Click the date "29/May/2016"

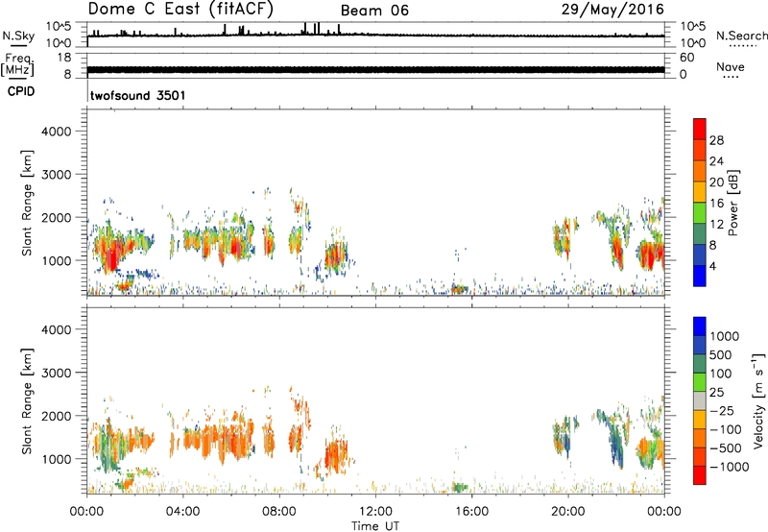click(x=612, y=10)
